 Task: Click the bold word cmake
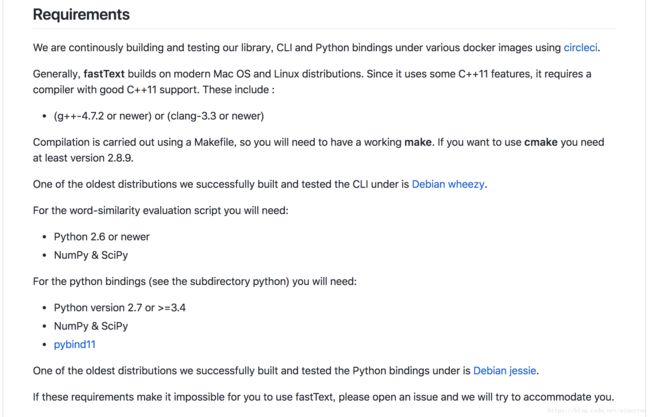pos(541,142)
